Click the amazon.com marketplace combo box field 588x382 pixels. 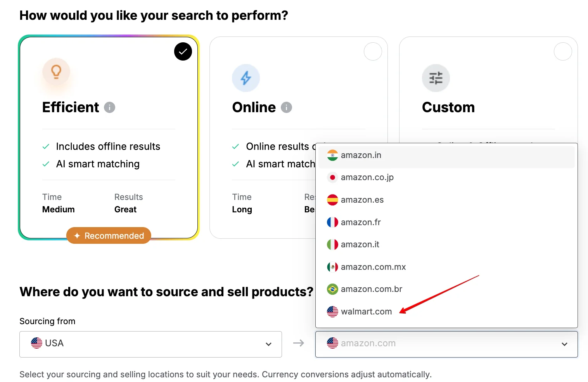point(446,344)
